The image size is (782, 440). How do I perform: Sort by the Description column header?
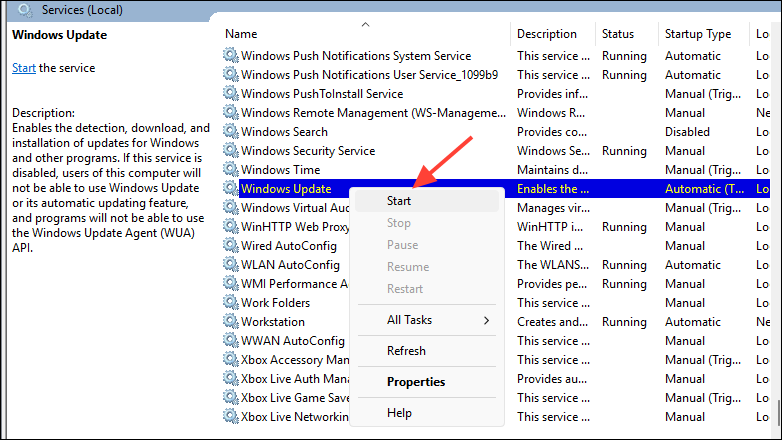pos(547,34)
